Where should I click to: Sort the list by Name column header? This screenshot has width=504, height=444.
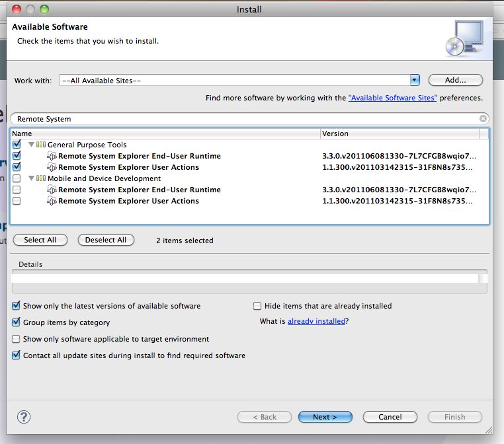(x=165, y=133)
